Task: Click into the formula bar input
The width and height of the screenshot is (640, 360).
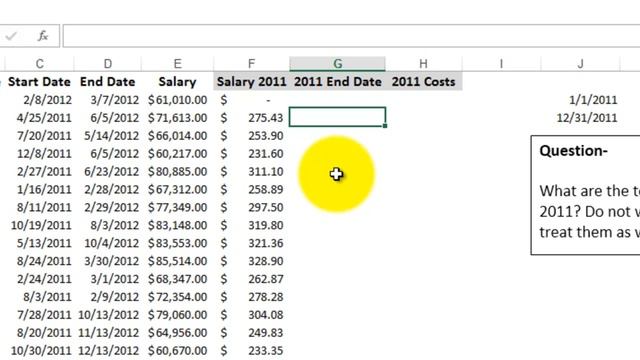Action: tap(351, 36)
